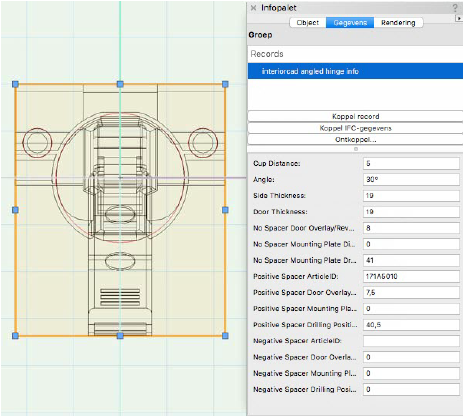
Task: Click the Records heading text
Action: coord(267,54)
